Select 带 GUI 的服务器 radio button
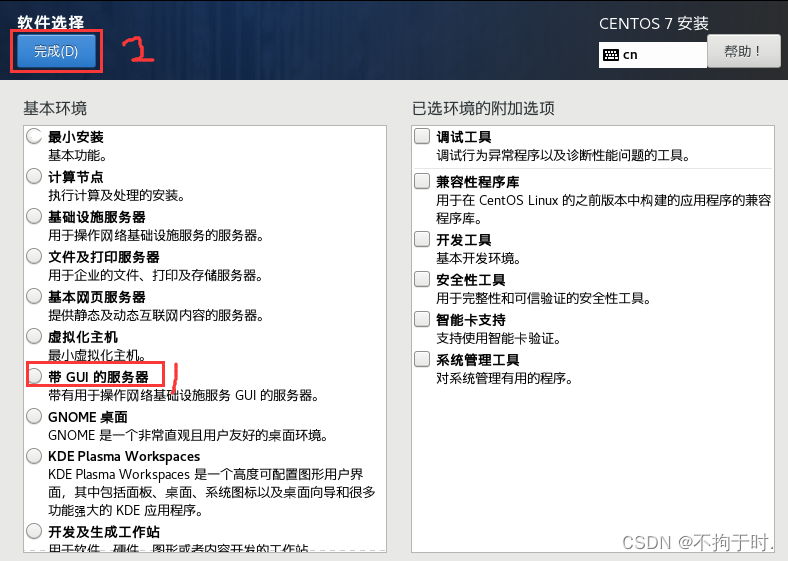This screenshot has width=788, height=561. click(x=34, y=376)
